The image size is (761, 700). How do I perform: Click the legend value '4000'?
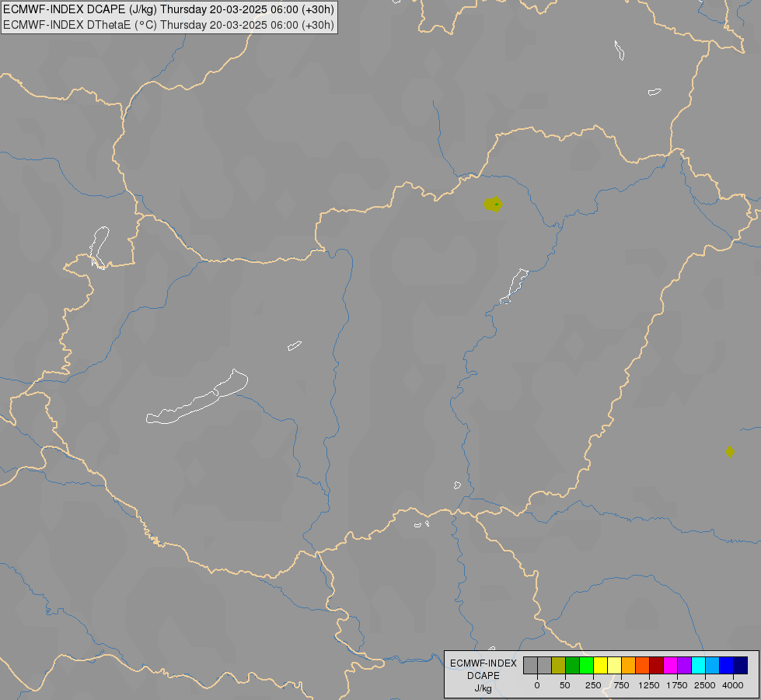tap(733, 685)
